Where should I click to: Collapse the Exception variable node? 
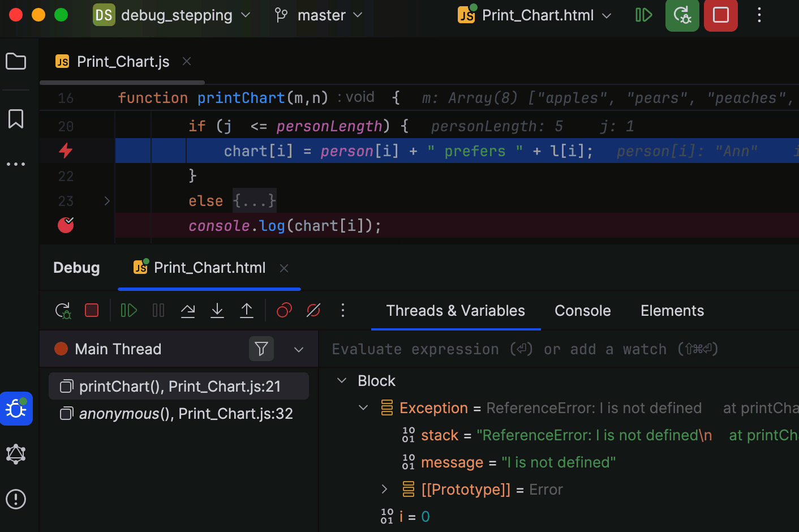[x=363, y=408]
